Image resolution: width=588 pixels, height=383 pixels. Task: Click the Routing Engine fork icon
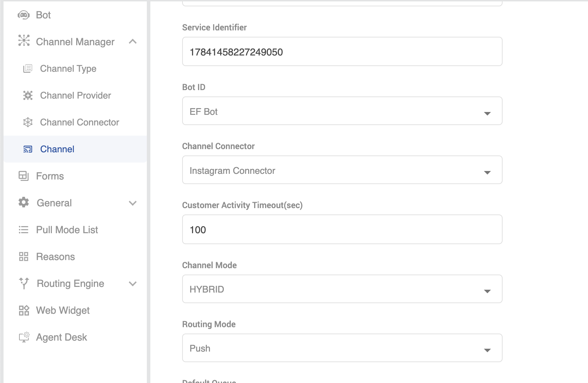24,283
